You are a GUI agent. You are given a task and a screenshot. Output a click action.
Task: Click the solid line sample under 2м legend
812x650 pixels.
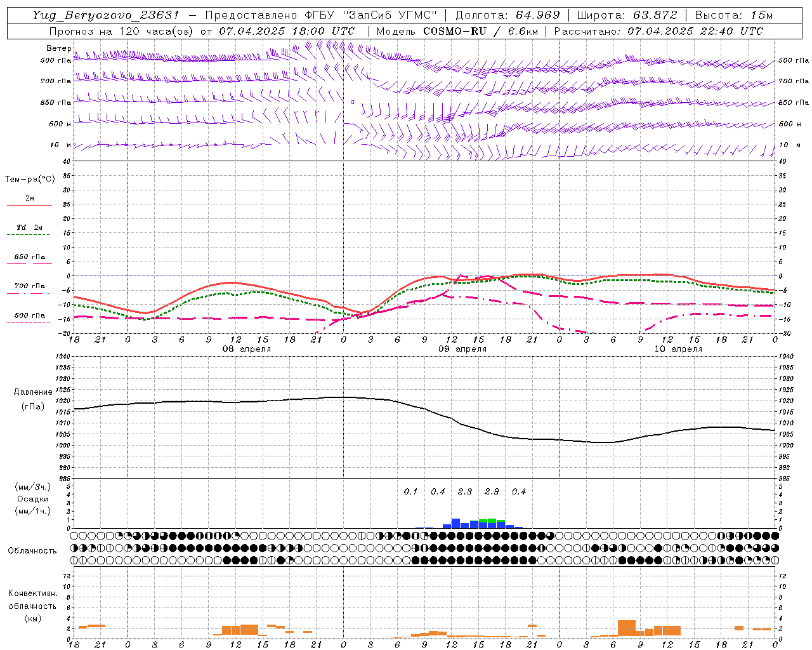[x=29, y=205]
